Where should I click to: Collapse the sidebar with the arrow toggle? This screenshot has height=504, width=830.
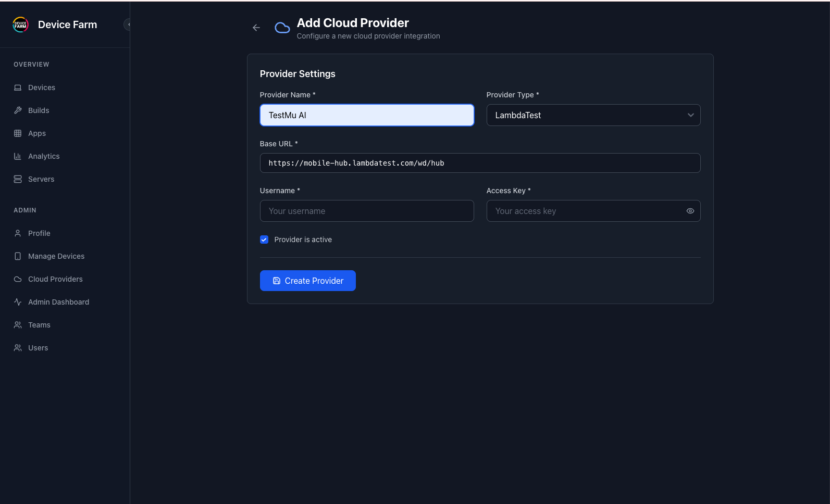[x=127, y=24]
